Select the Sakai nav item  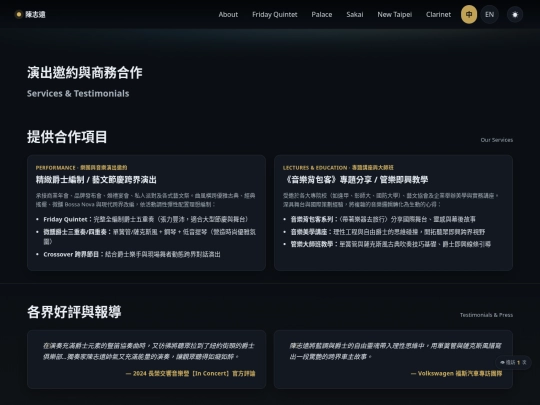355,14
